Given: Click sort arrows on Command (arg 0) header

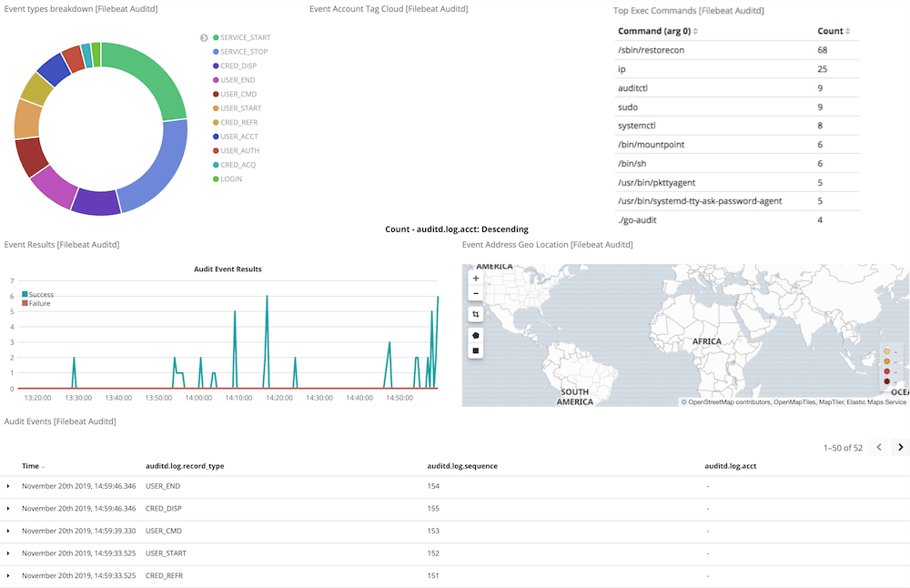Looking at the screenshot, I should (697, 30).
